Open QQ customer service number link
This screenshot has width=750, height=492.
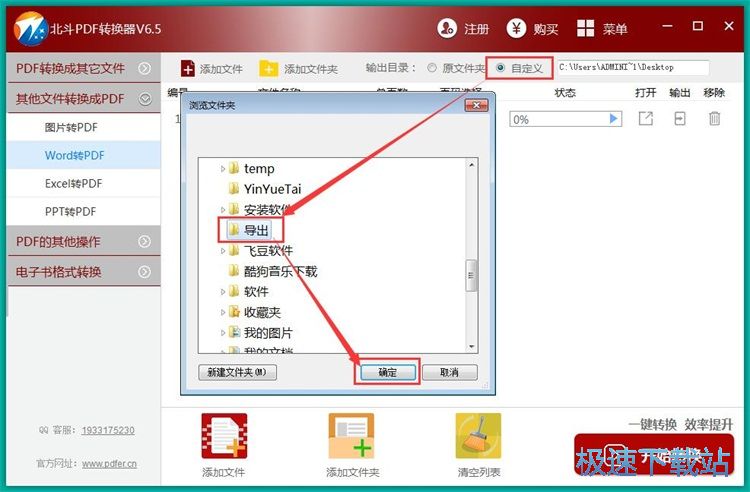coord(108,430)
